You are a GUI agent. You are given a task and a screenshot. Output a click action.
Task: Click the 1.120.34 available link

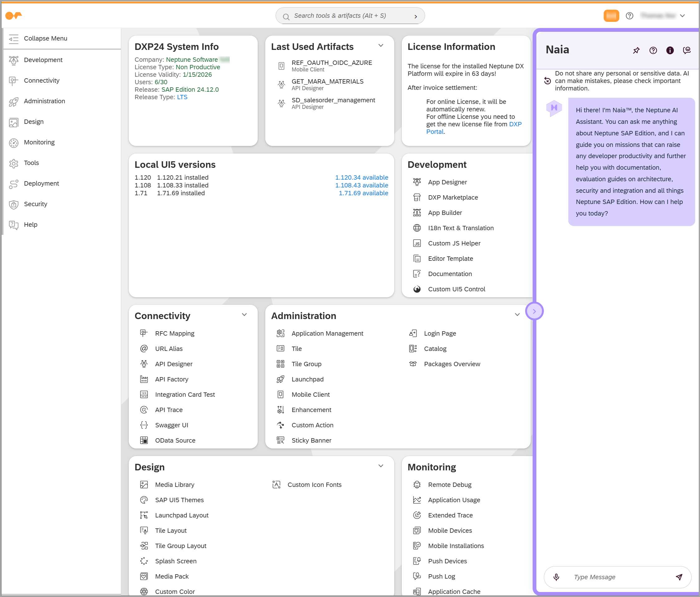[x=361, y=177]
